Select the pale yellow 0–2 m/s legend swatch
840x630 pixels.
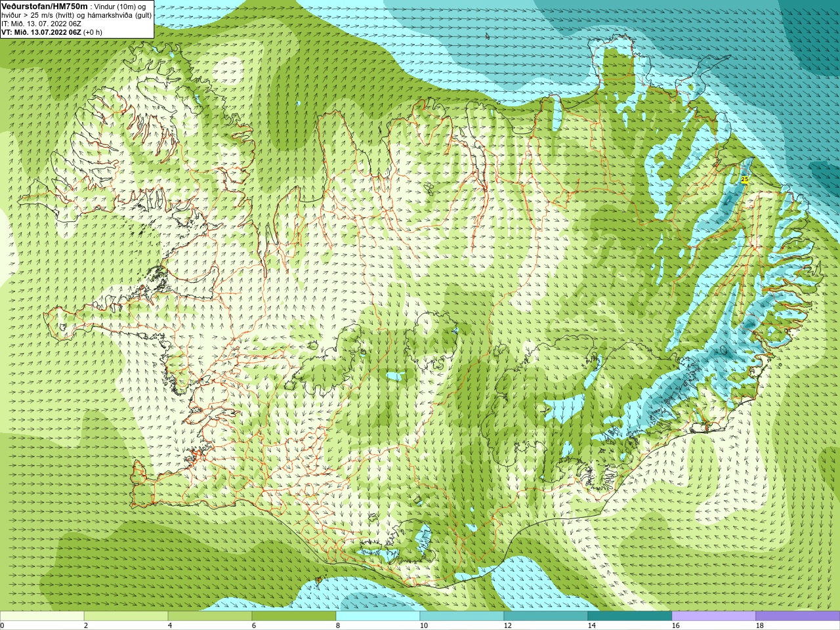click(x=42, y=616)
